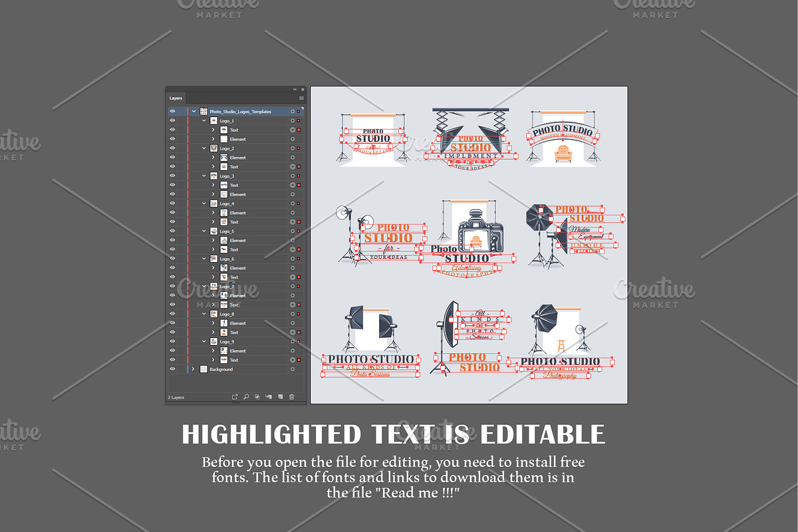The width and height of the screenshot is (798, 532).
Task: Click the Delete Selection trash icon
Action: 291,397
